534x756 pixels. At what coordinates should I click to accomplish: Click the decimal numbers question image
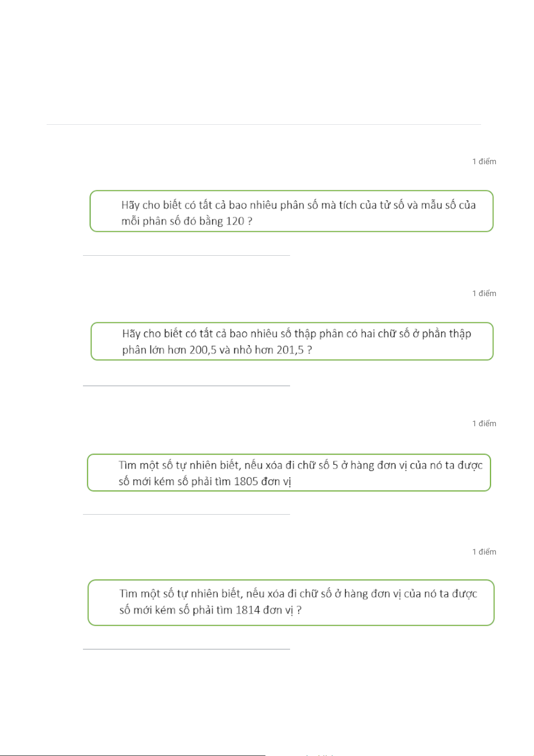pos(292,341)
